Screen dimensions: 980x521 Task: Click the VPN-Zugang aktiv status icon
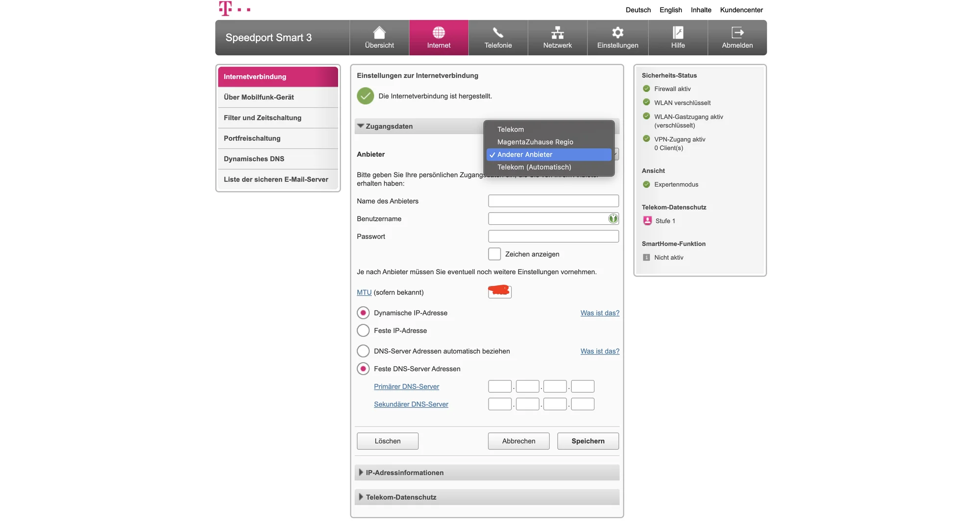pyautogui.click(x=646, y=139)
